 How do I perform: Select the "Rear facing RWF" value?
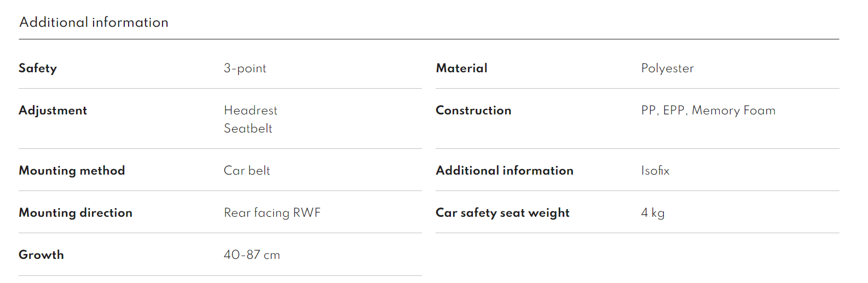272,213
